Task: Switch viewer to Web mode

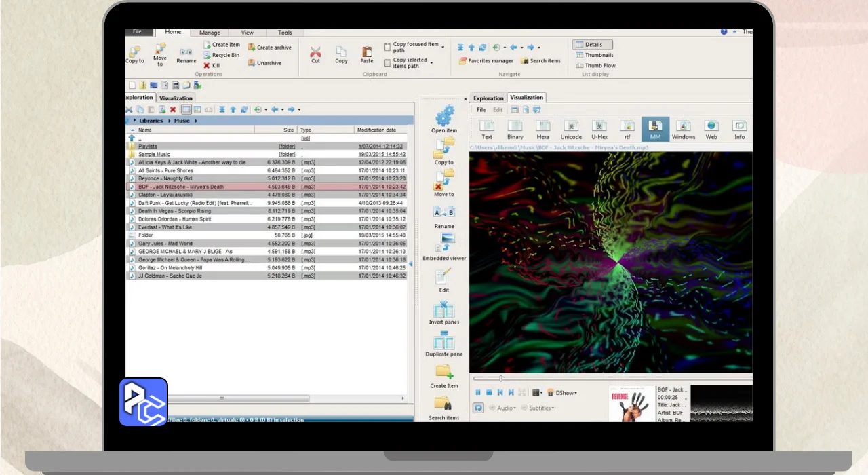Action: 711,129
